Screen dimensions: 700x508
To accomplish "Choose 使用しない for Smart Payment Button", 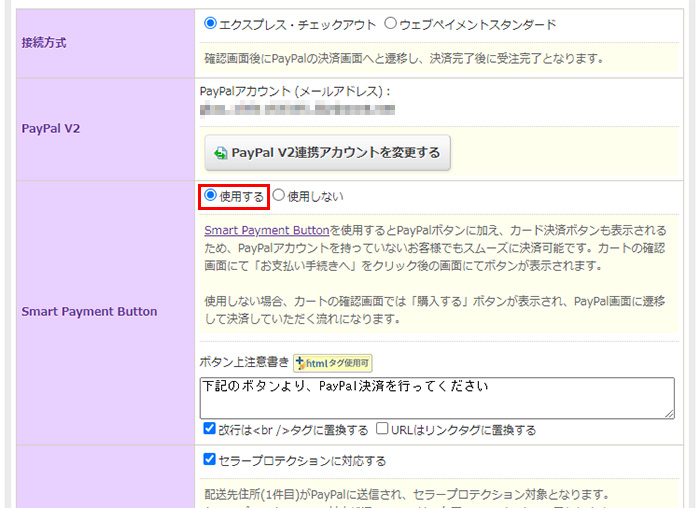I will [279, 195].
